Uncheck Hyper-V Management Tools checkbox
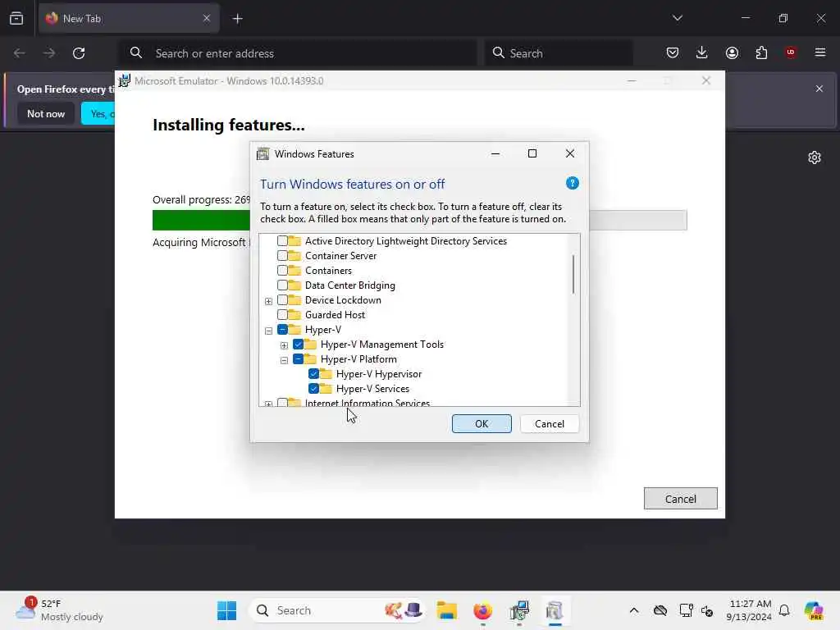Image resolution: width=840 pixels, height=630 pixels. click(x=299, y=344)
